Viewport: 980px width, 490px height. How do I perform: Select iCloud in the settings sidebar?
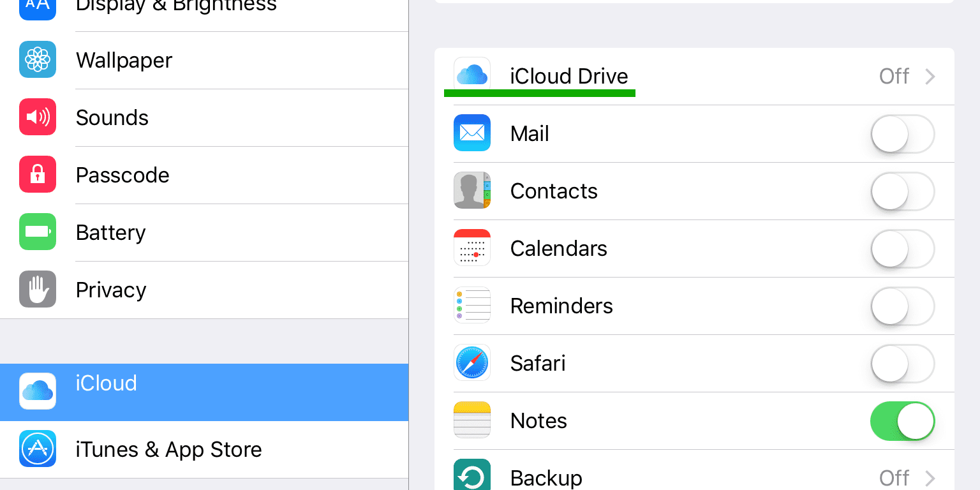click(106, 383)
